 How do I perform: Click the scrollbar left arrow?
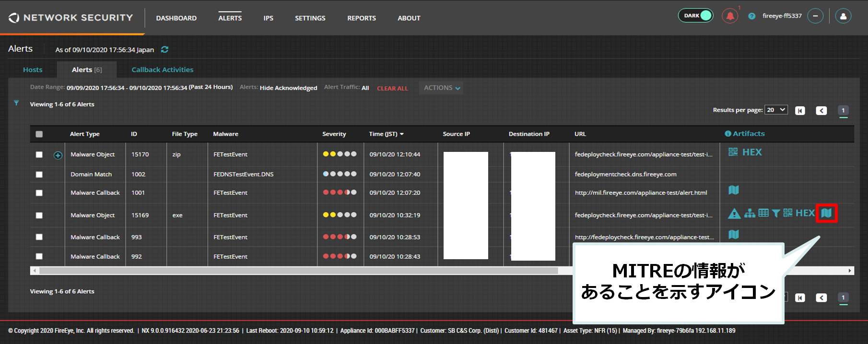pos(34,271)
